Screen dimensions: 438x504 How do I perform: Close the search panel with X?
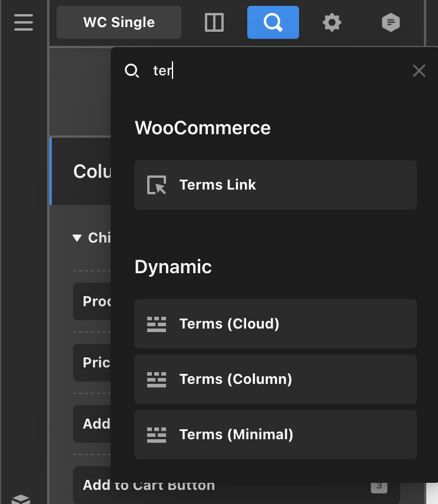419,71
